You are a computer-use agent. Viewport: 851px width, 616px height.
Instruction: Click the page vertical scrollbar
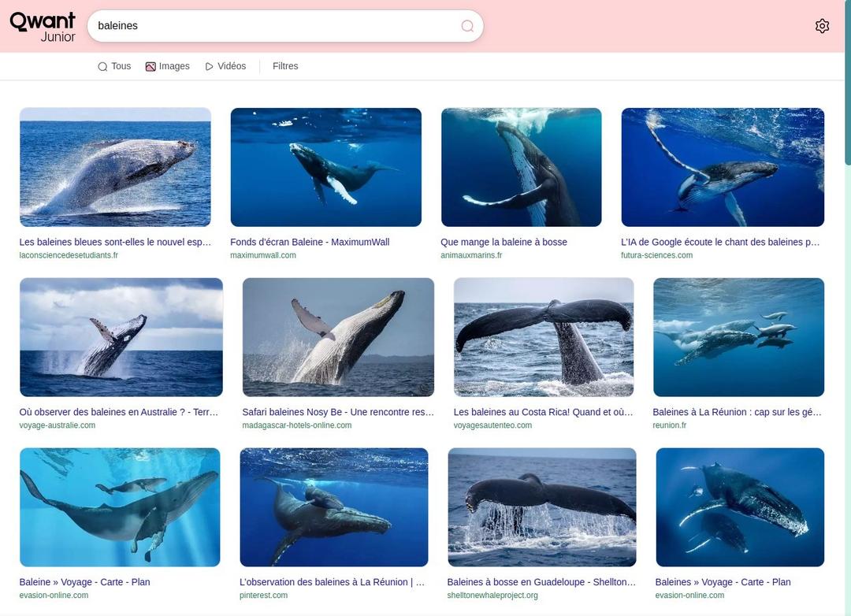(848, 308)
